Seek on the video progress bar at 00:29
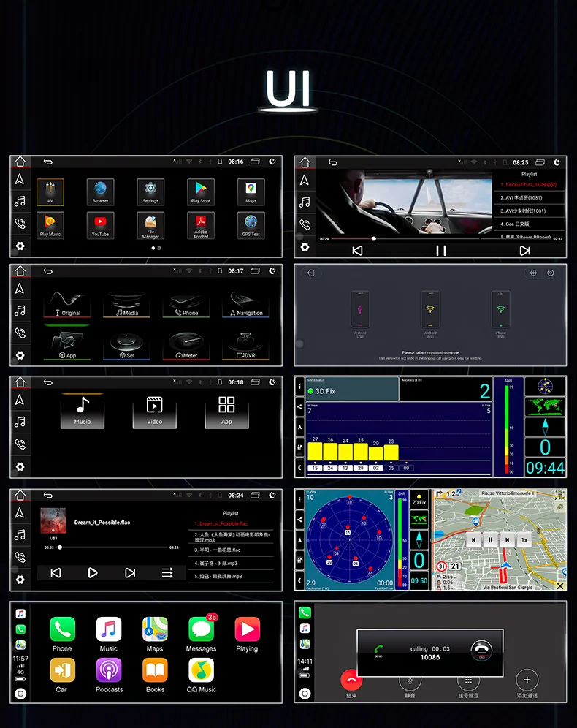577x728 pixels. pos(440,238)
